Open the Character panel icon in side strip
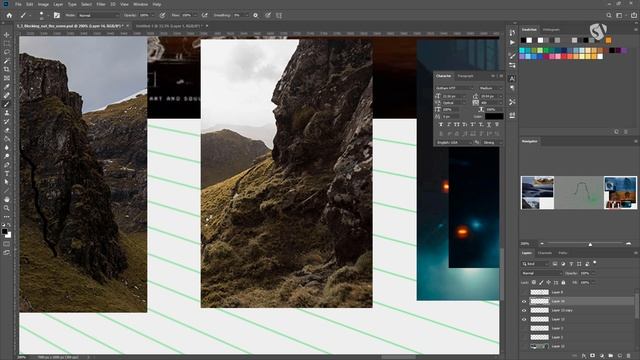The height and width of the screenshot is (360, 640). click(x=512, y=78)
